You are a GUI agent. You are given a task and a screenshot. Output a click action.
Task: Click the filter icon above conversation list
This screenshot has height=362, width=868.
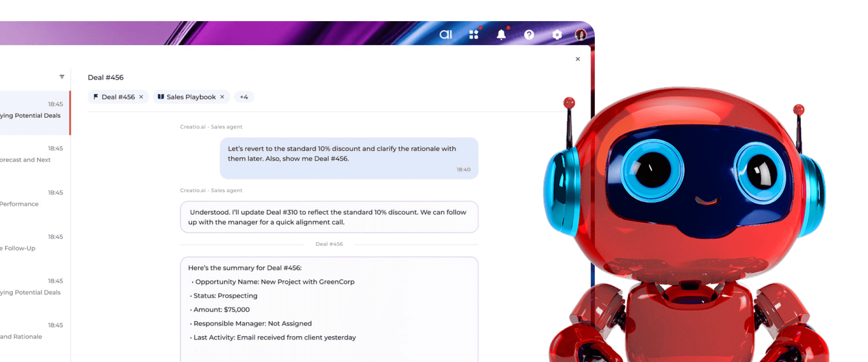pos(62,77)
